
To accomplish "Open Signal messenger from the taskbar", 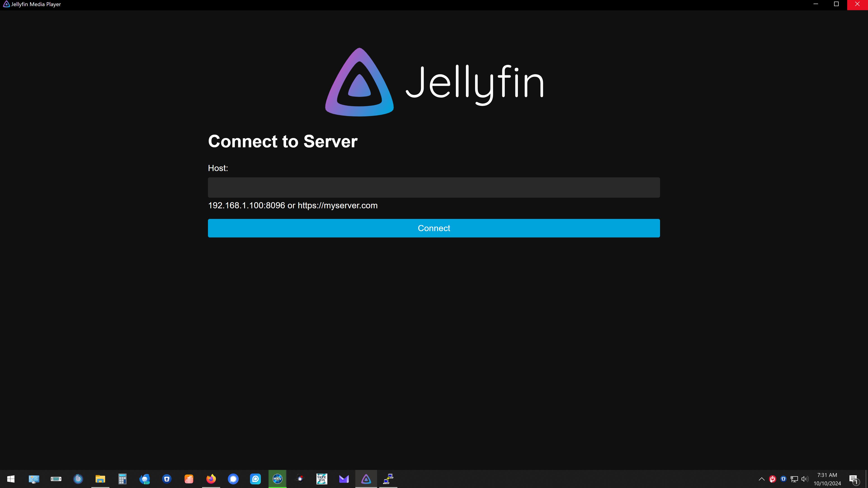I will [233, 479].
